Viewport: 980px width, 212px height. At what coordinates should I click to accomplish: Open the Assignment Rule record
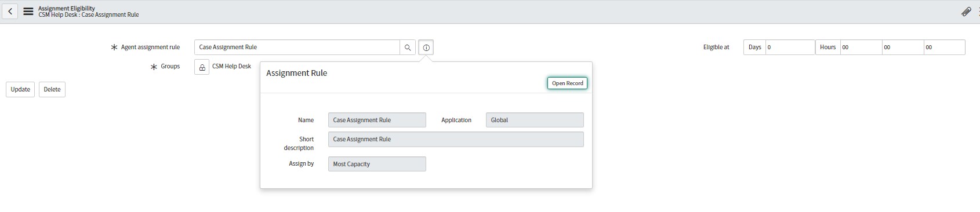(x=567, y=83)
